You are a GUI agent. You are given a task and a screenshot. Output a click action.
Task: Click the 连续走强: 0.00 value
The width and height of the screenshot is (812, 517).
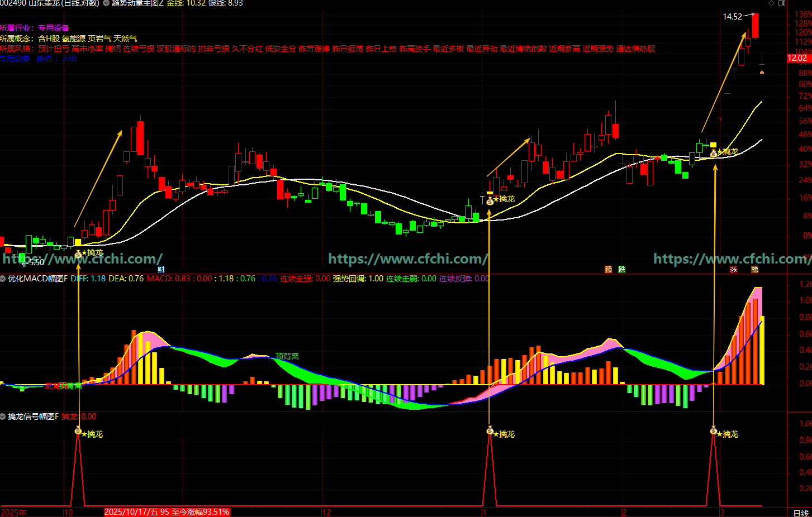point(305,279)
